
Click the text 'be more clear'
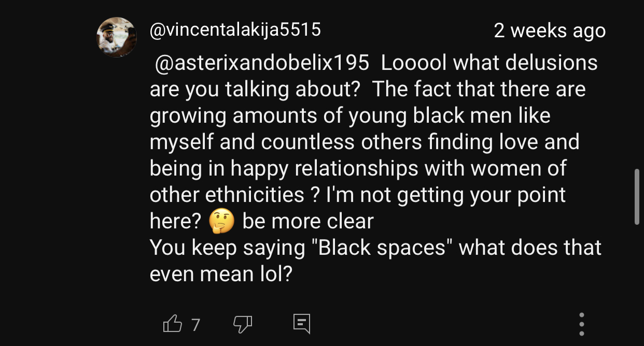click(308, 222)
